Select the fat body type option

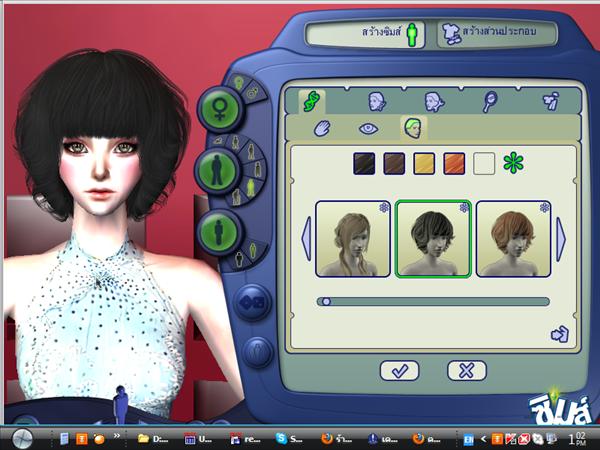[x=239, y=259]
